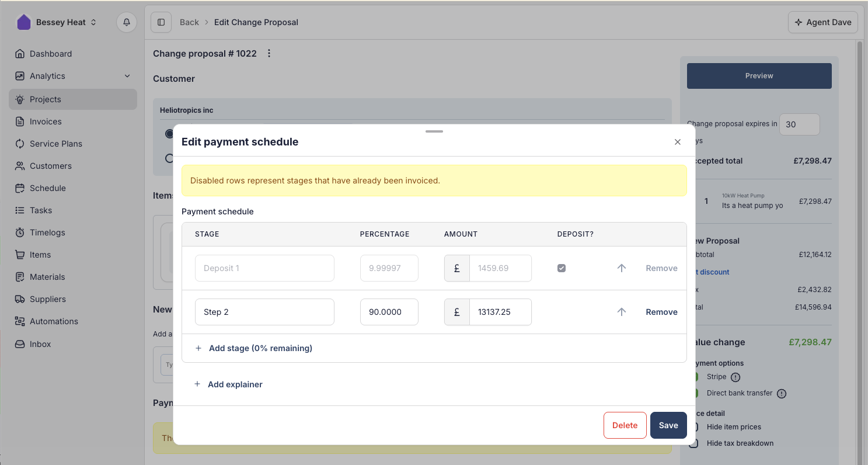The width and height of the screenshot is (868, 465).
Task: Save the payment schedule
Action: coord(668,425)
